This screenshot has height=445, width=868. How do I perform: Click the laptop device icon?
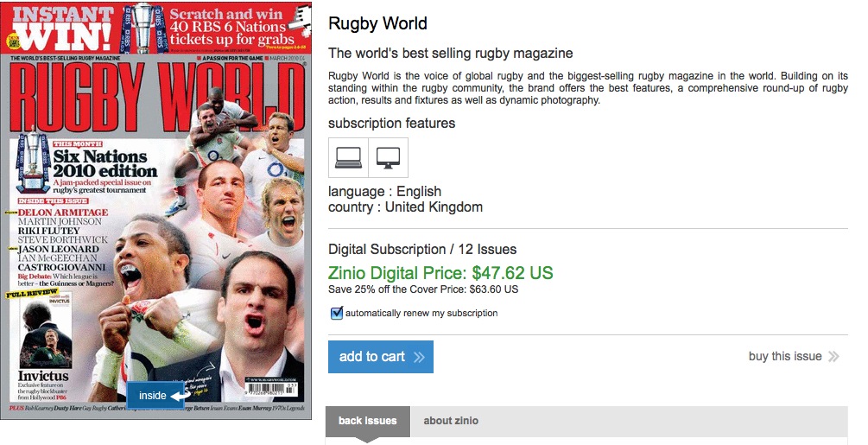(x=348, y=158)
